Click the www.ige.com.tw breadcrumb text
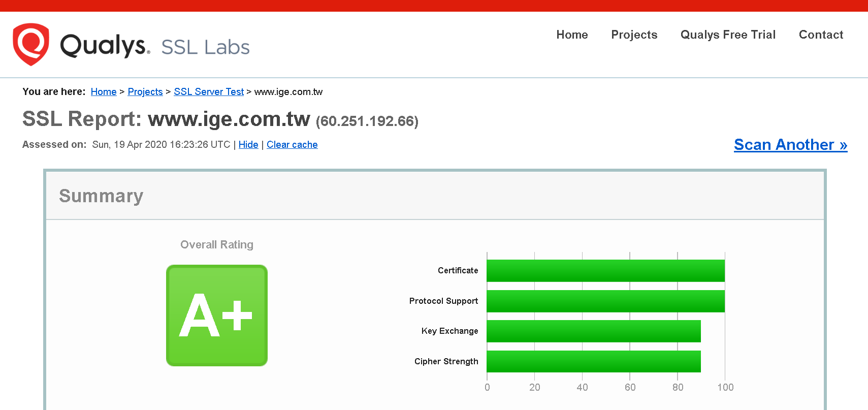Image resolution: width=868 pixels, height=410 pixels. click(288, 91)
